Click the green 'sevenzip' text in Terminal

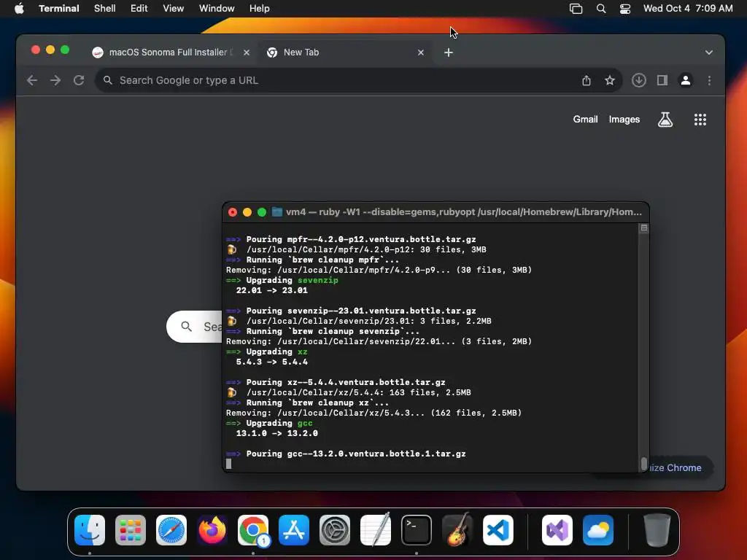(x=318, y=280)
